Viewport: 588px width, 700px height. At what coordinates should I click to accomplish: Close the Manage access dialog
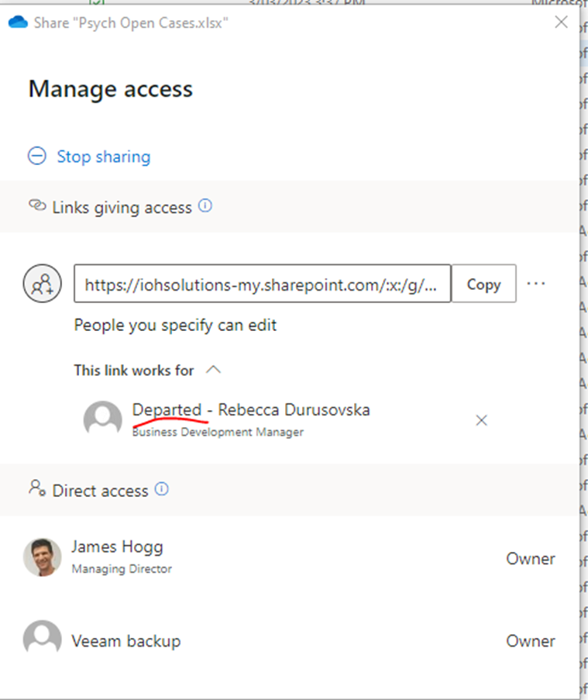(x=561, y=22)
